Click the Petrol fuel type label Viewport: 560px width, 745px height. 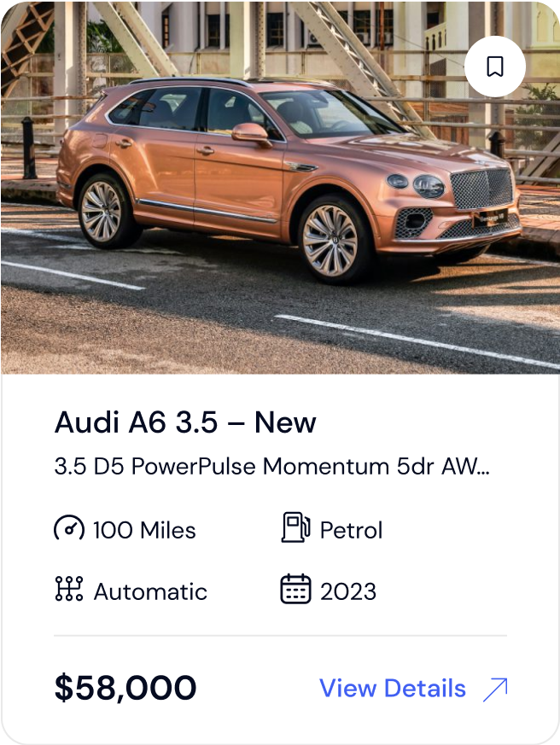tap(351, 530)
